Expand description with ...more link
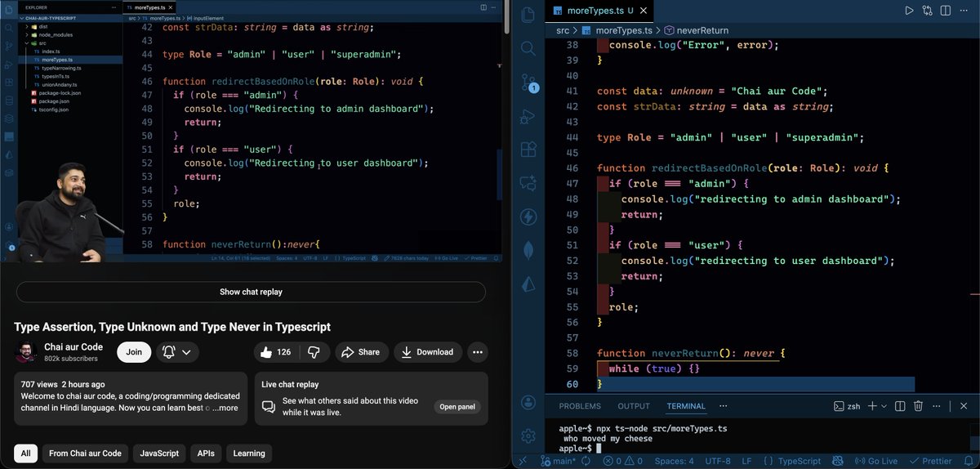This screenshot has width=980, height=469. [225, 408]
